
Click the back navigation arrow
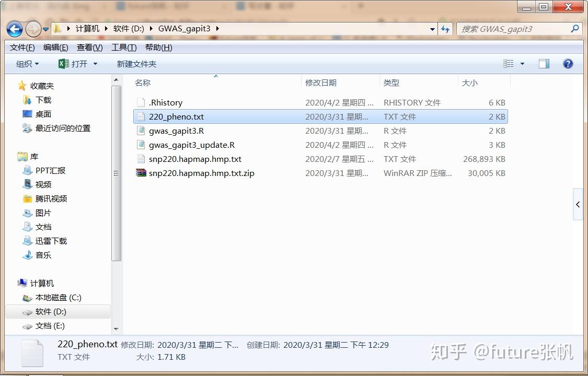click(15, 29)
